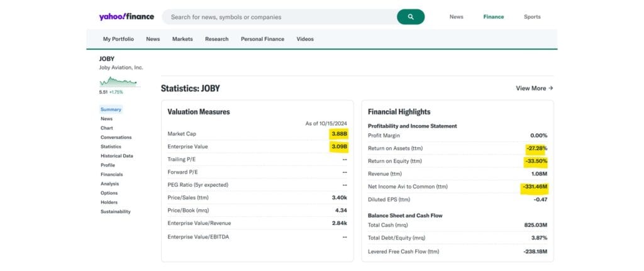Select Summary in the left sidebar

[x=111, y=109]
